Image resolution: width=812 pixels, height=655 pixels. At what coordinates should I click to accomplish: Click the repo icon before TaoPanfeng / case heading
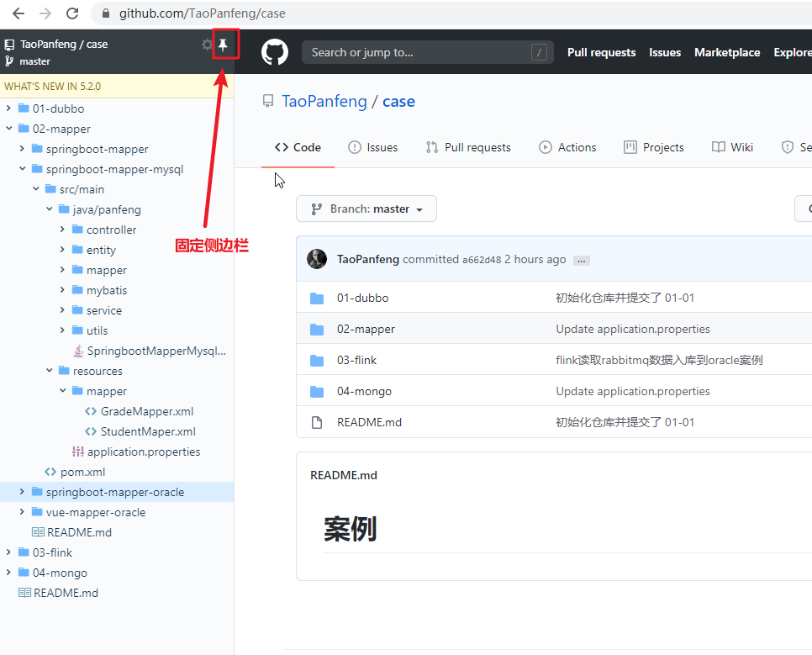point(268,101)
